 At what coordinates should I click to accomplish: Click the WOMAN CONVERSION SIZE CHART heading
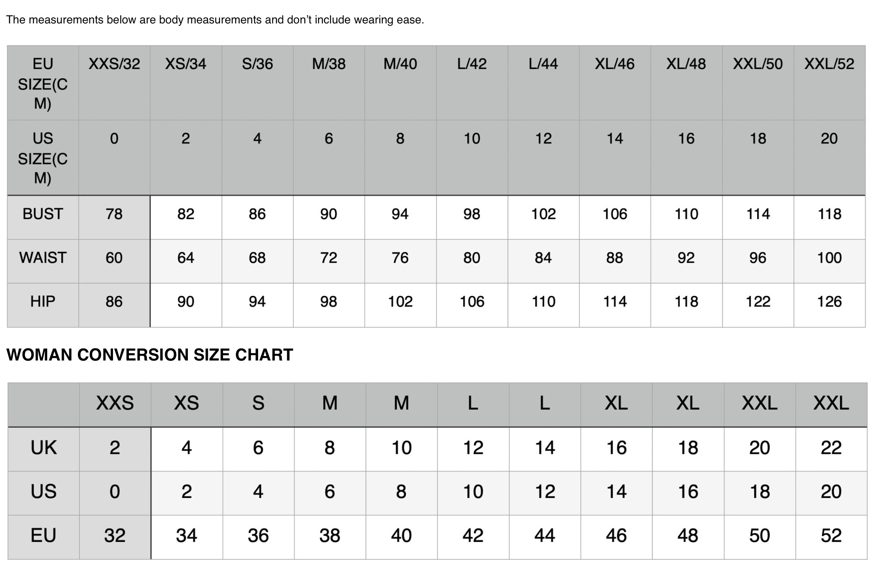coord(150,355)
